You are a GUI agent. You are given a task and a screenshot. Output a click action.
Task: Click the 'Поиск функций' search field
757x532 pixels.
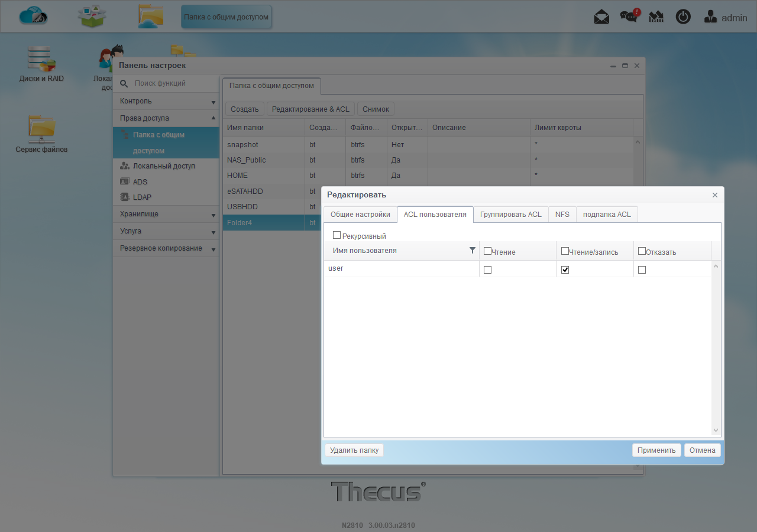click(x=173, y=83)
